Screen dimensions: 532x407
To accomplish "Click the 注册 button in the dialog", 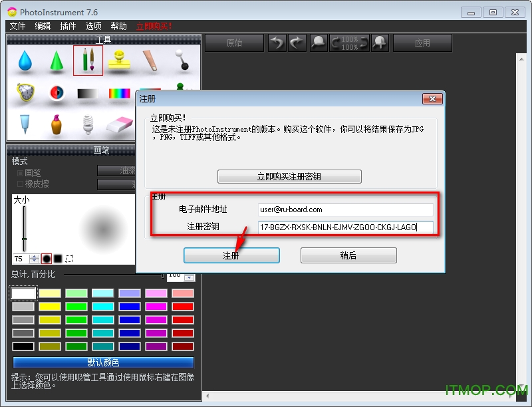I will pos(231,255).
